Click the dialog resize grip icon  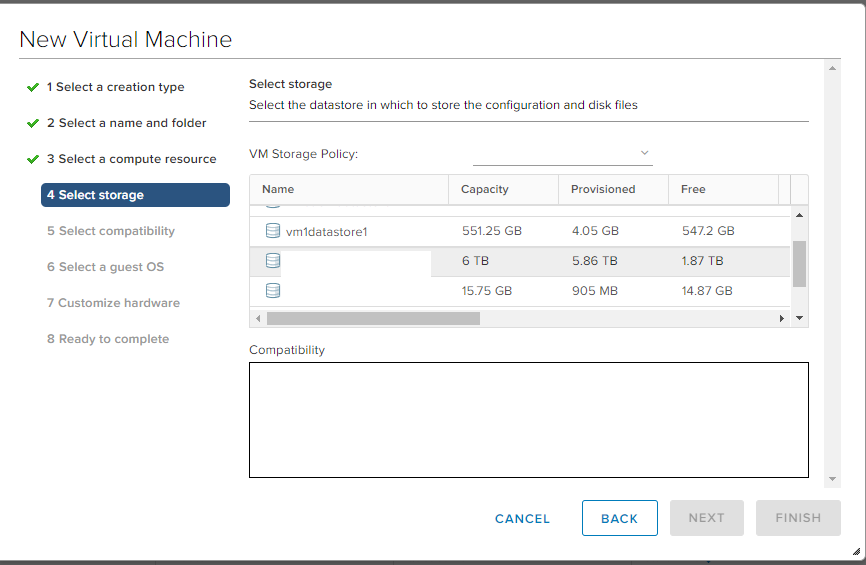click(x=857, y=551)
